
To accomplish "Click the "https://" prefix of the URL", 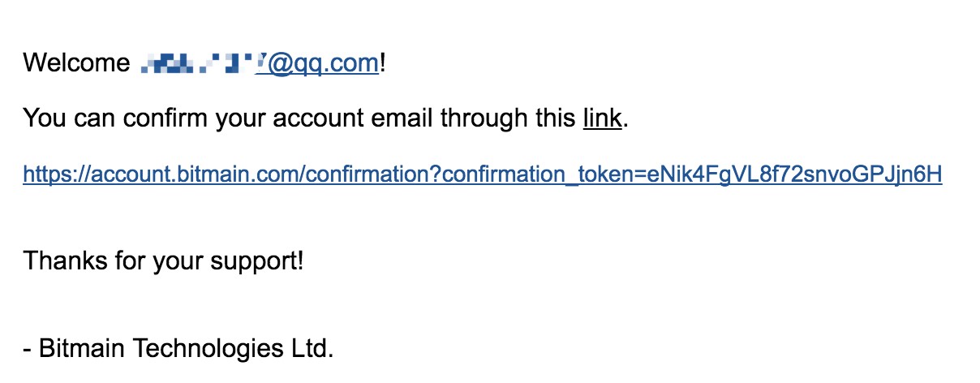I will (58, 175).
